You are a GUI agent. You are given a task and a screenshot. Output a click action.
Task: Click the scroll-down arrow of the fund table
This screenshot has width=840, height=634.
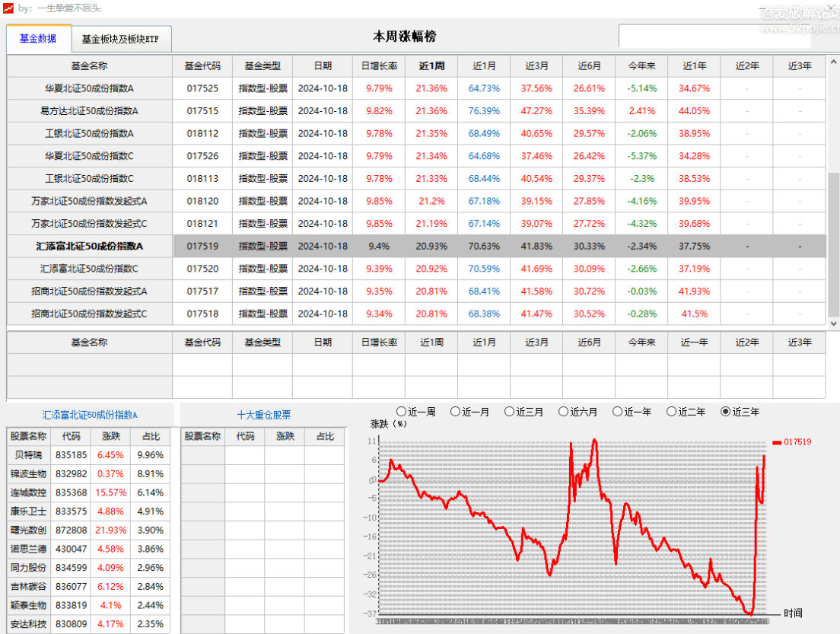tap(833, 323)
